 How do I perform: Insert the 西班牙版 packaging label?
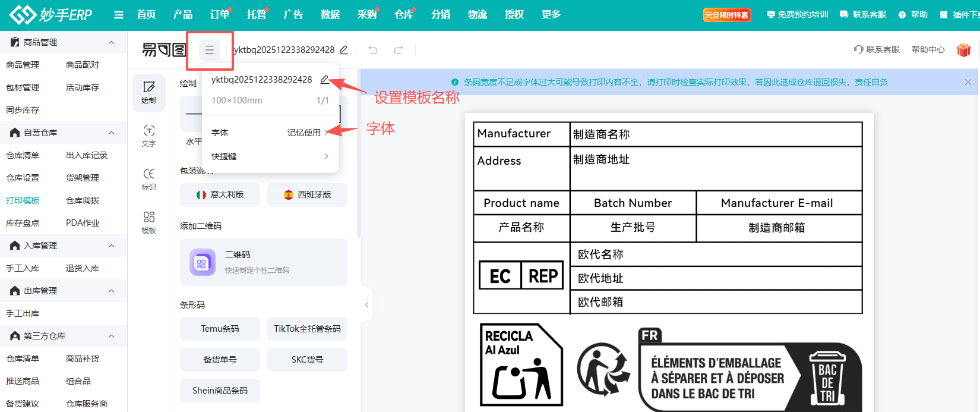[307, 195]
